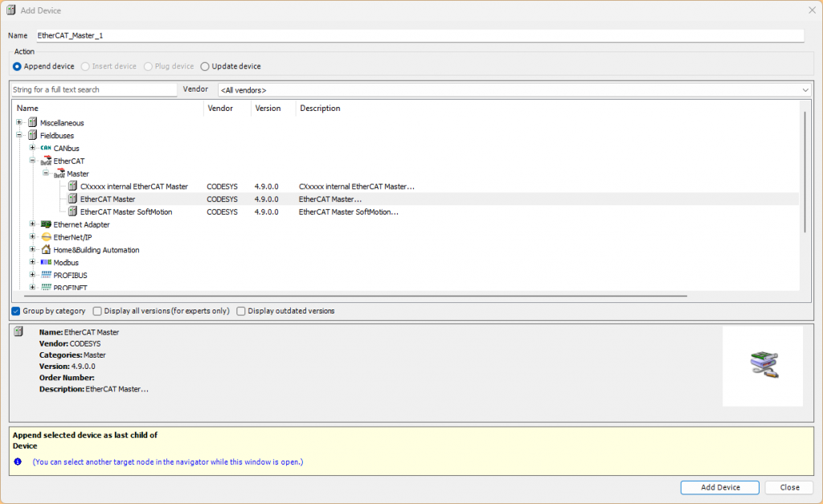
Task: Expand the Miscellaneous tree node
Action: pos(19,123)
